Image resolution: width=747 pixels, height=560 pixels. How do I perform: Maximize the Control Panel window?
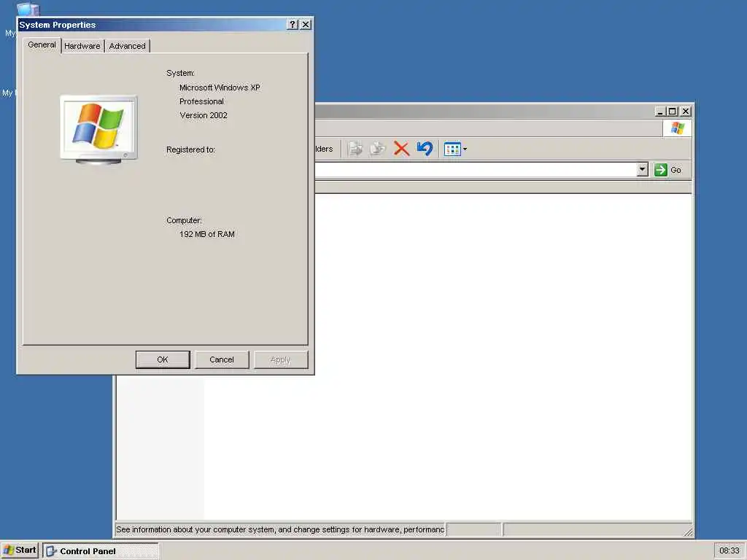click(x=672, y=112)
